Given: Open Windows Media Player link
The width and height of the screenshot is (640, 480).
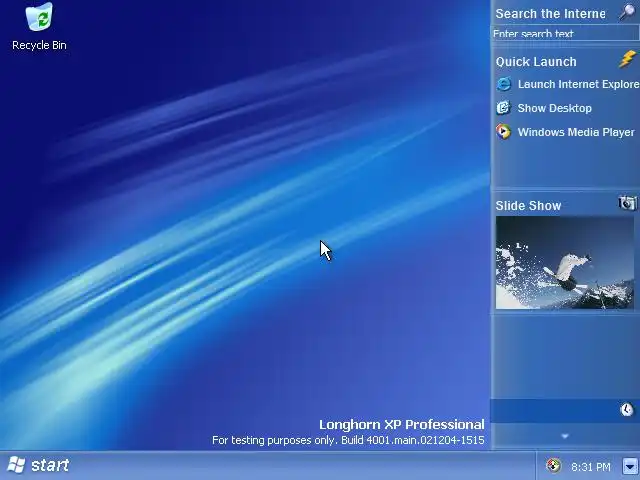Looking at the screenshot, I should point(576,132).
